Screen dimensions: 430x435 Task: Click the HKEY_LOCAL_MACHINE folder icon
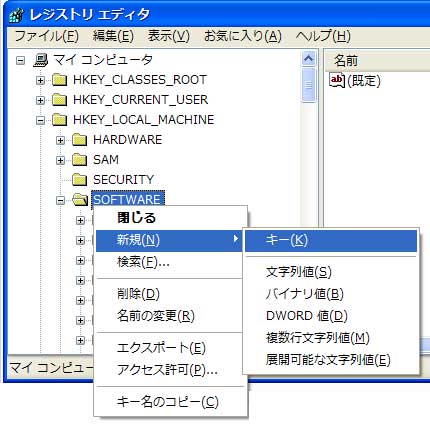tap(60, 120)
